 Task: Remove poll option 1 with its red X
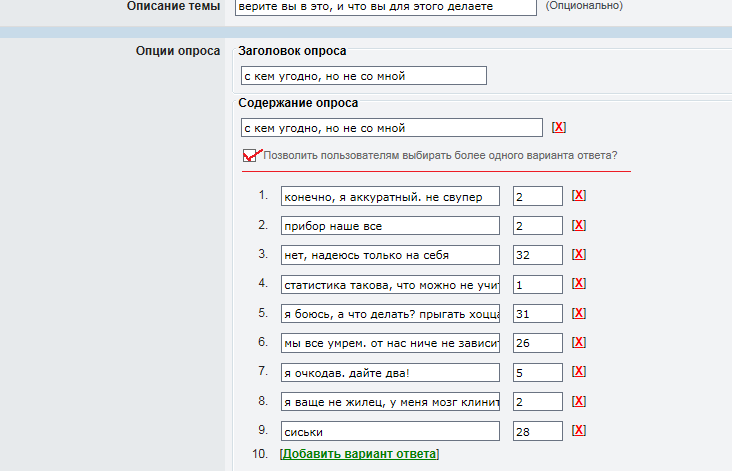click(x=579, y=196)
